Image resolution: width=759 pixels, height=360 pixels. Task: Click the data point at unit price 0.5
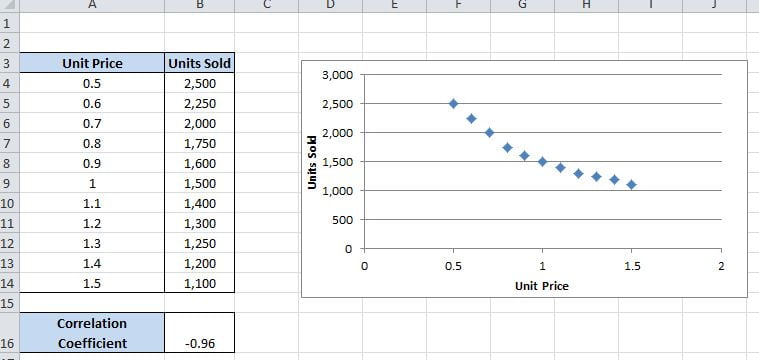tap(454, 104)
